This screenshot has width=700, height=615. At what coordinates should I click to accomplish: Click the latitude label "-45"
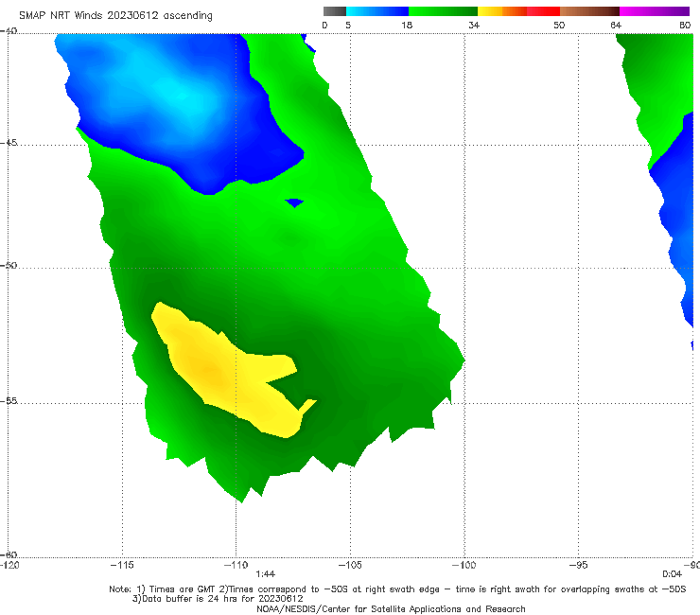9,143
